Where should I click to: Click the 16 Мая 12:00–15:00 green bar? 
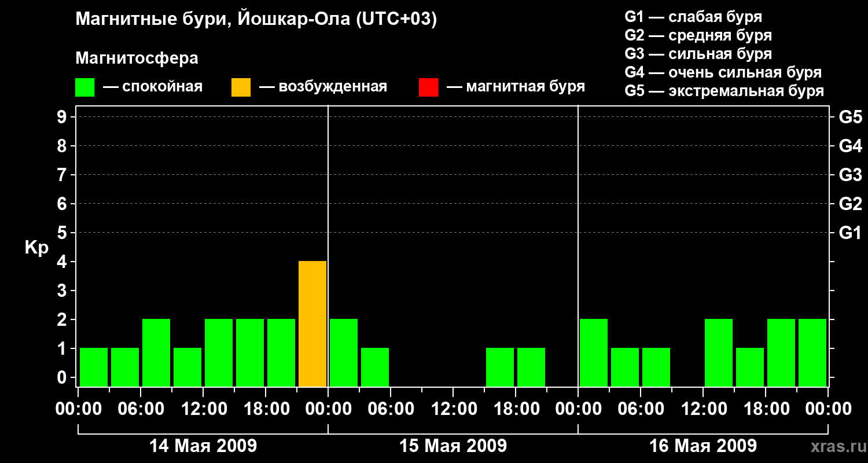point(719,352)
